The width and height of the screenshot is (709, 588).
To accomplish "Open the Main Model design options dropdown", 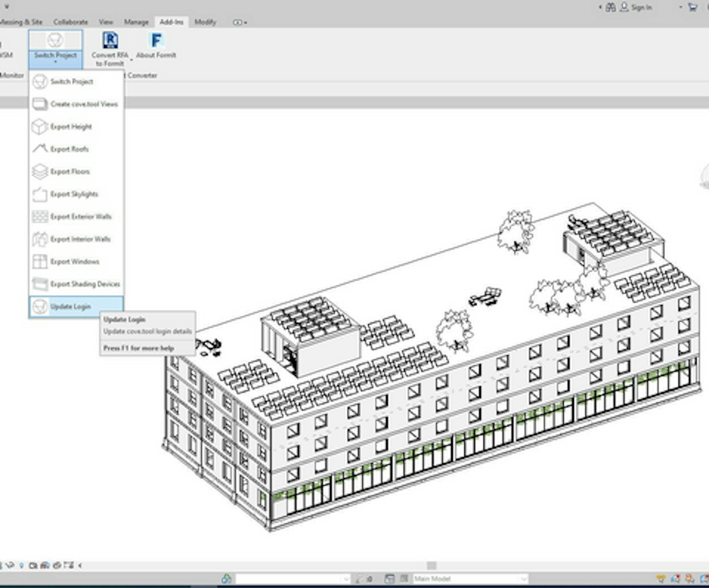I will pos(524,579).
